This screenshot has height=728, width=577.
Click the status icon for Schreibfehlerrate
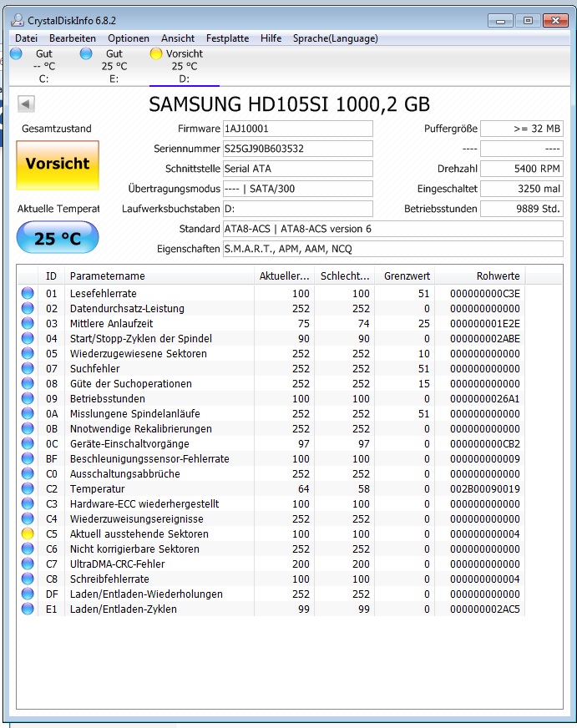point(28,579)
